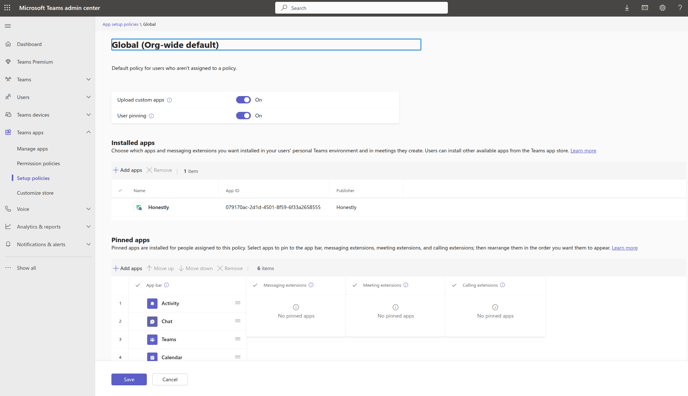Click info icon beside Messaging extensions

coord(311,285)
